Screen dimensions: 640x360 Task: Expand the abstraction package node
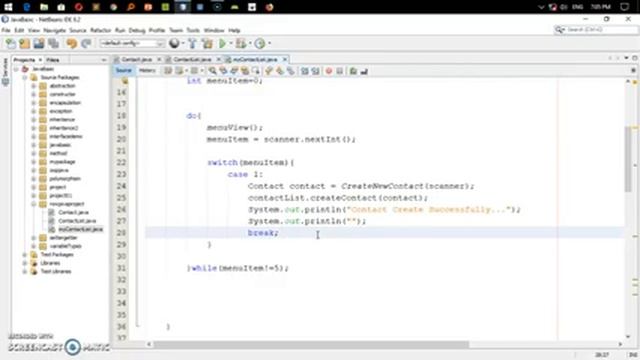tap(34, 86)
